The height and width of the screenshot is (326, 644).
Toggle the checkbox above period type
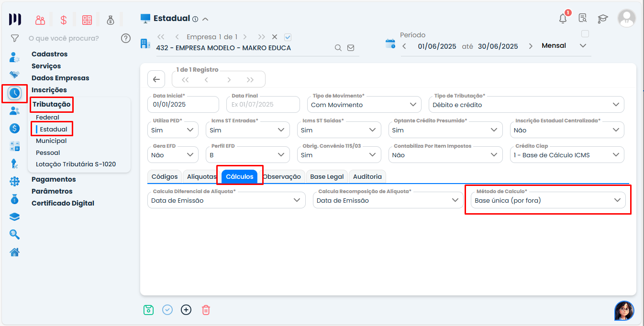click(585, 34)
